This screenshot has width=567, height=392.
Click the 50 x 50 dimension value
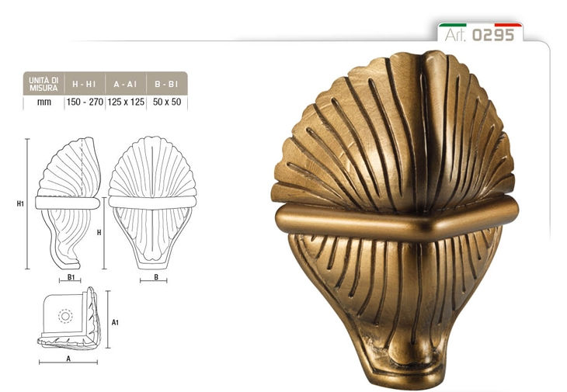tap(167, 102)
